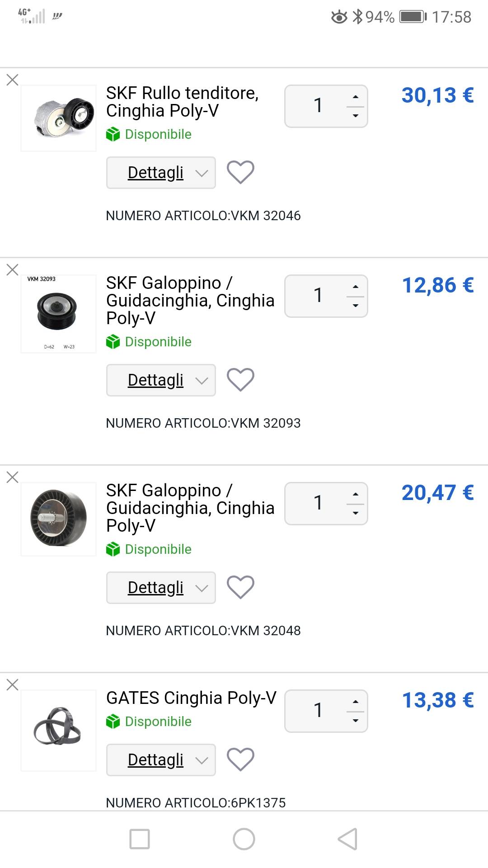This screenshot has width=488, height=868.
Task: Delete GATES Cinghia Poly-V from cart
Action: point(12,685)
